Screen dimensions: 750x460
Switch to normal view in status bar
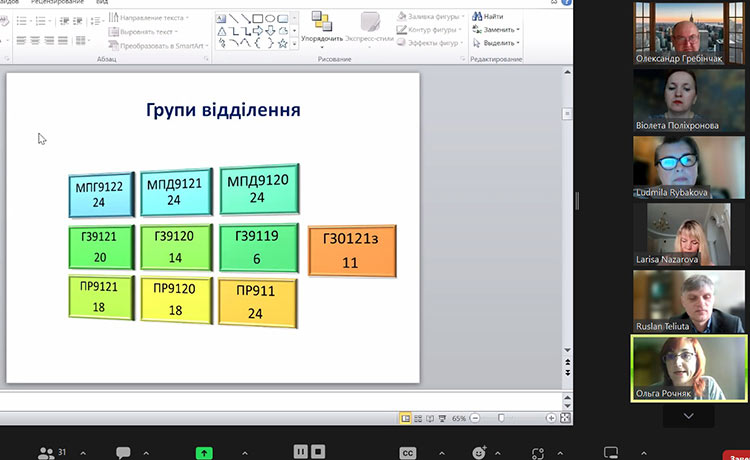(406, 417)
